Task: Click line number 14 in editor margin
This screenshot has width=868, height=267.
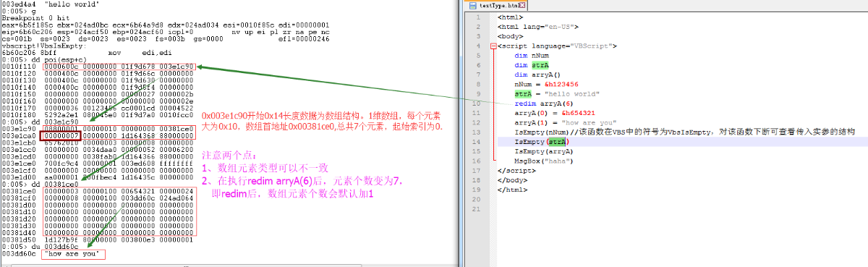Action: [477, 142]
